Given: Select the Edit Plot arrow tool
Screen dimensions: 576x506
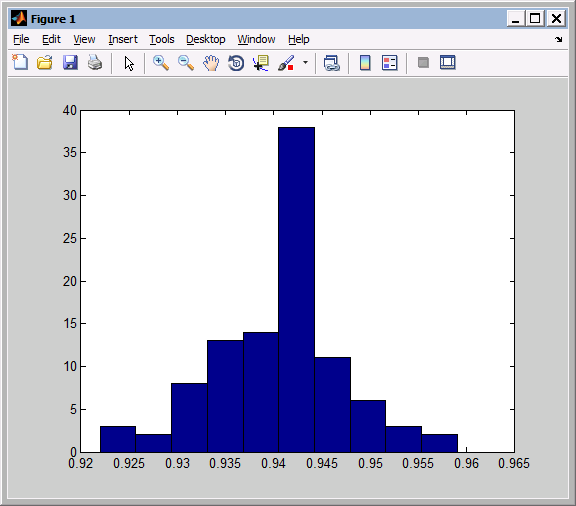Looking at the screenshot, I should 129,63.
